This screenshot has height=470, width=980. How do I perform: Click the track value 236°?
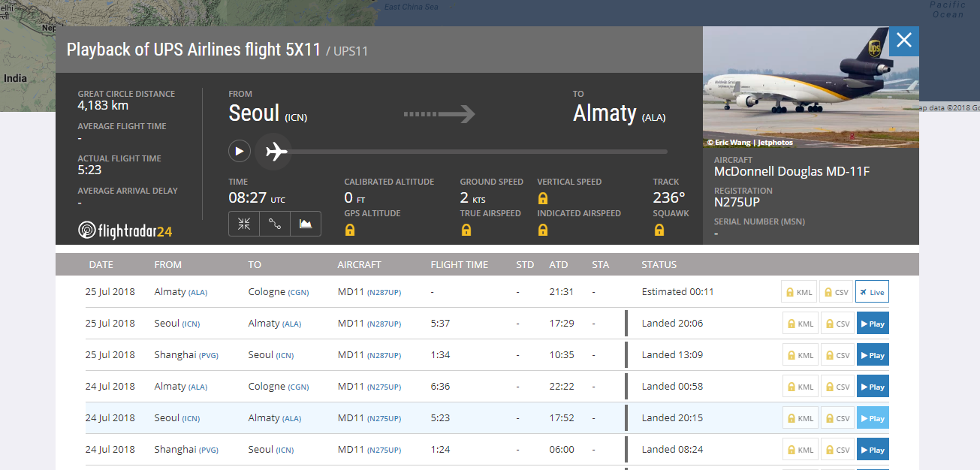click(669, 198)
